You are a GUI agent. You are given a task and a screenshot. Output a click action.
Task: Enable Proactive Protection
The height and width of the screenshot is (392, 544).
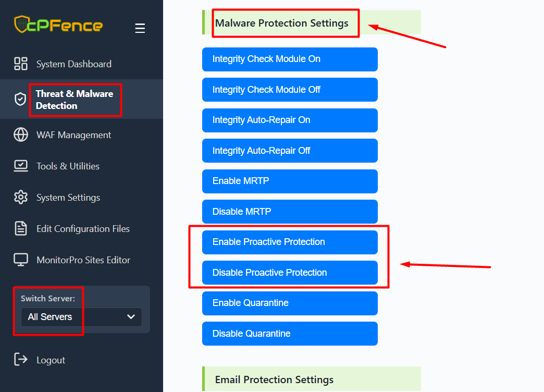[290, 242]
